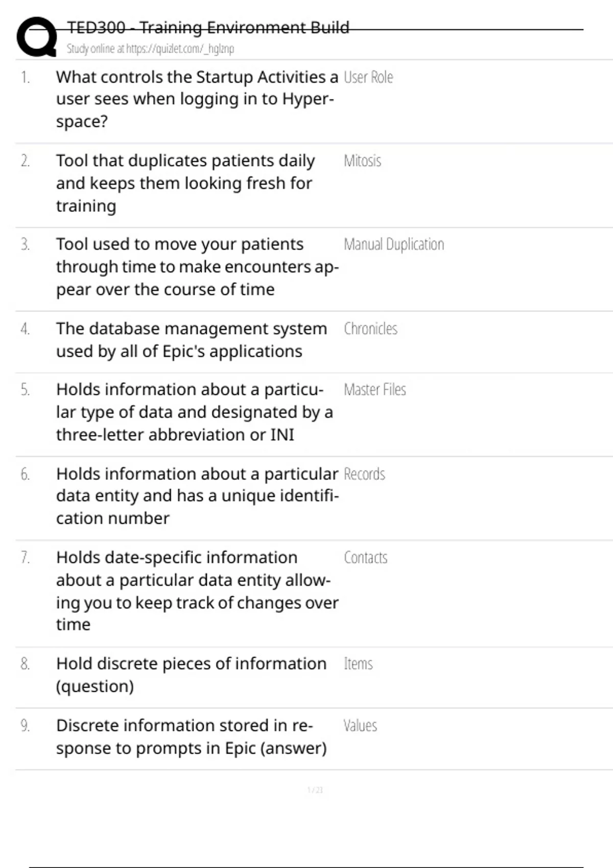
Task: Select the Startup Activities question text
Action: pos(197,99)
